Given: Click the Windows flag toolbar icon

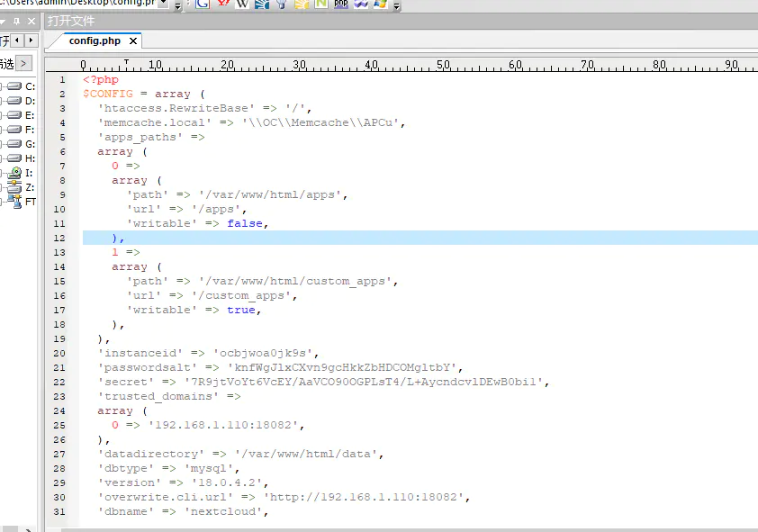Looking at the screenshot, I should click(x=381, y=4).
